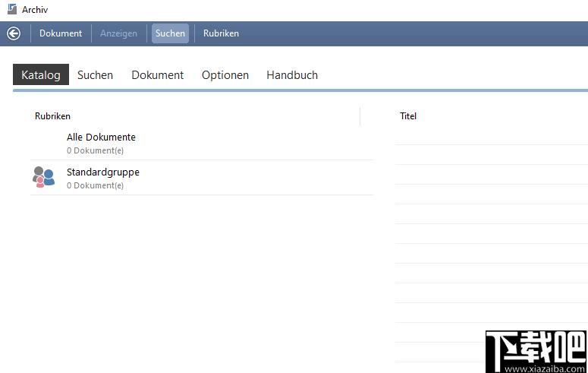Click the document count under Standardgruppe
This screenshot has height=373, width=588.
(95, 185)
